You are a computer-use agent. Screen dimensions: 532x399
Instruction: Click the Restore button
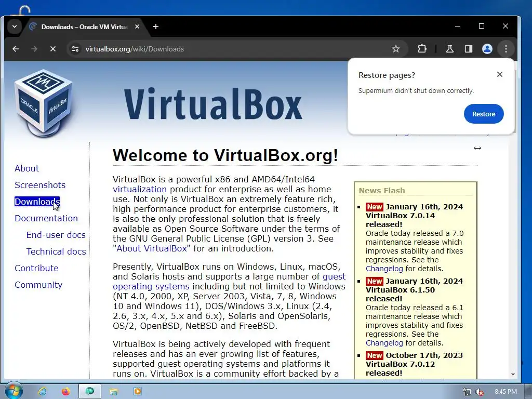(484, 114)
